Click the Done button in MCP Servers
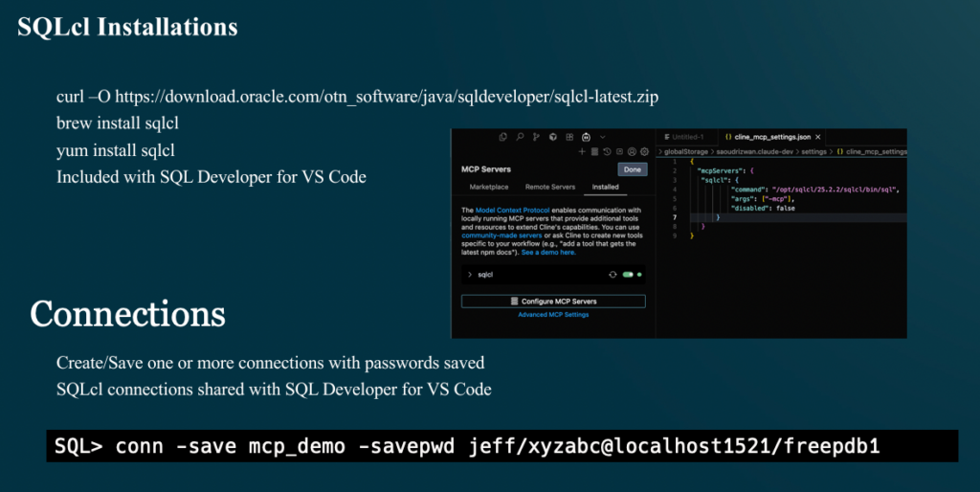This screenshot has width=980, height=492. [633, 169]
